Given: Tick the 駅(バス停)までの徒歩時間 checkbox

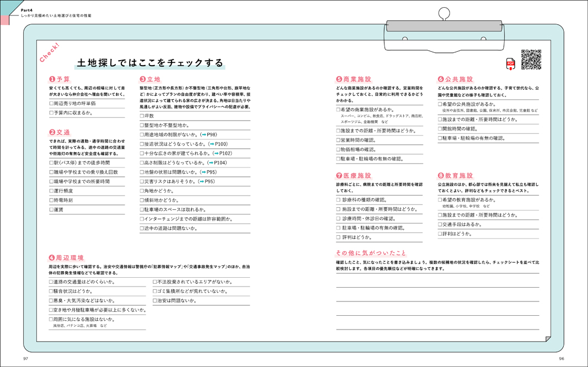Looking at the screenshot, I should (x=51, y=163).
